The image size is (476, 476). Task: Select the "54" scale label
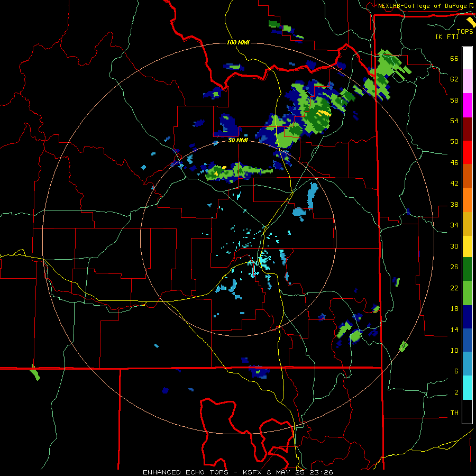pos(454,121)
